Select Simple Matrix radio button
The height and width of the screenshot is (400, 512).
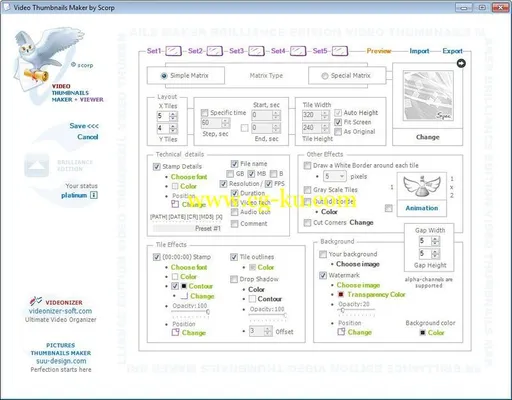[x=164, y=76]
